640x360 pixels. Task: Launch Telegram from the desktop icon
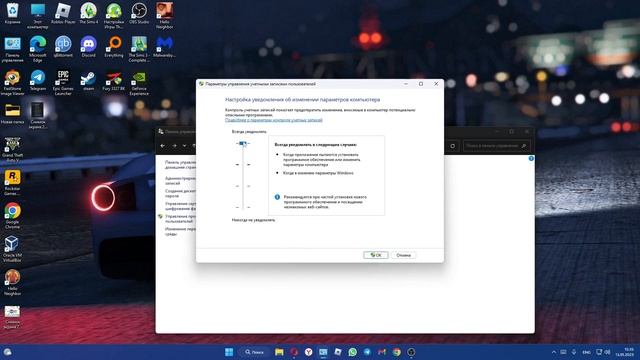click(38, 80)
